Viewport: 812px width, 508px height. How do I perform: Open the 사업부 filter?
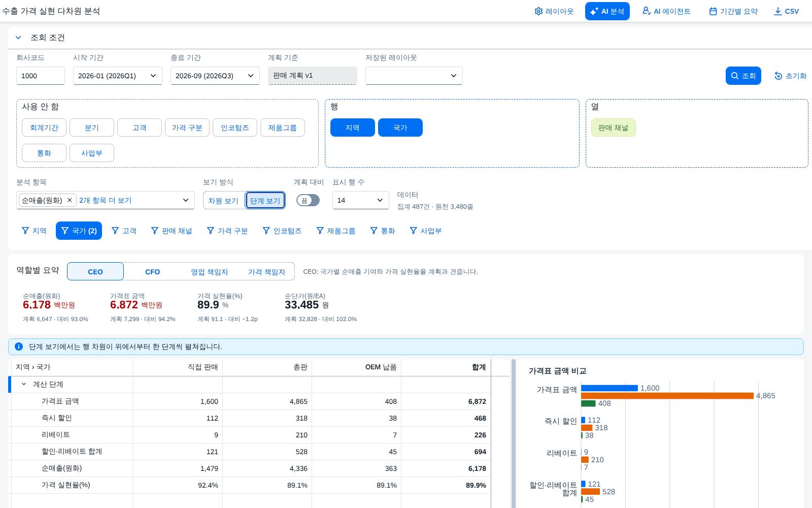(426, 231)
